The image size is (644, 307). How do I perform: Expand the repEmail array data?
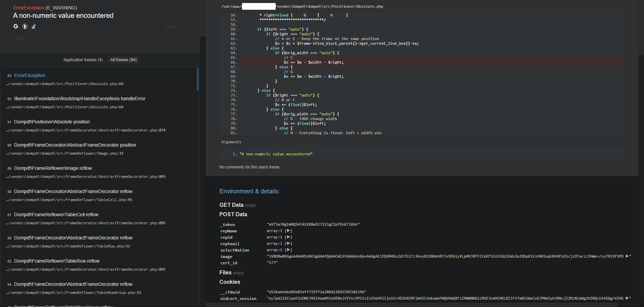click(289, 243)
